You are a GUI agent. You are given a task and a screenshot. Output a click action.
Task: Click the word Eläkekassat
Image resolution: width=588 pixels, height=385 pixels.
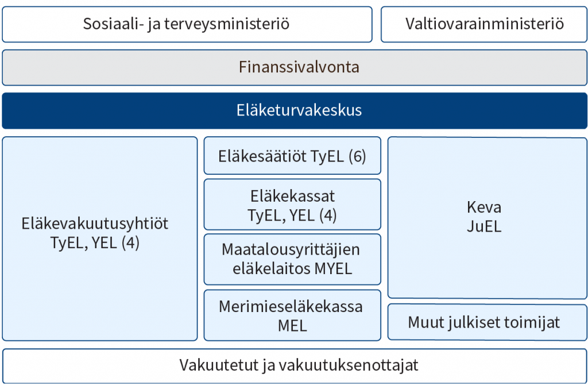pos(292,197)
